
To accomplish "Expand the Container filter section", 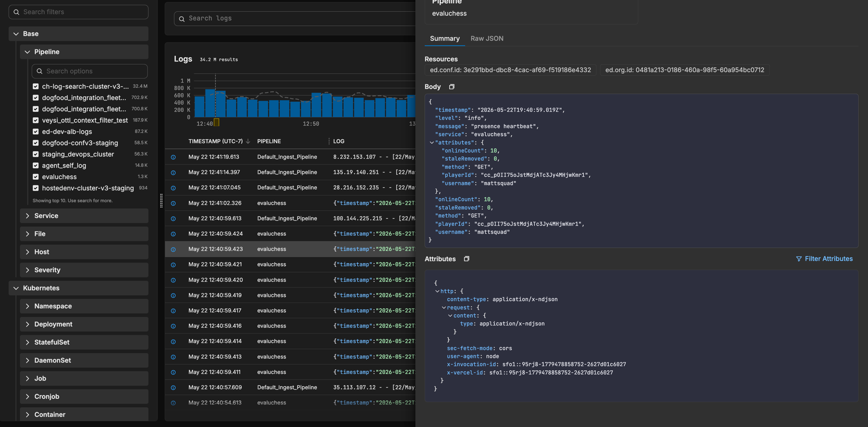I will [x=84, y=414].
